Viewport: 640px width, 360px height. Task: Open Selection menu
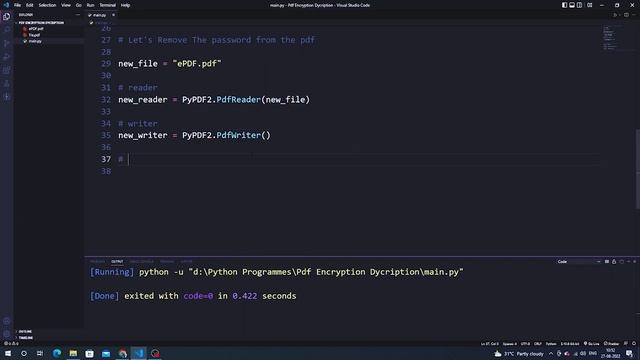pyautogui.click(x=47, y=5)
